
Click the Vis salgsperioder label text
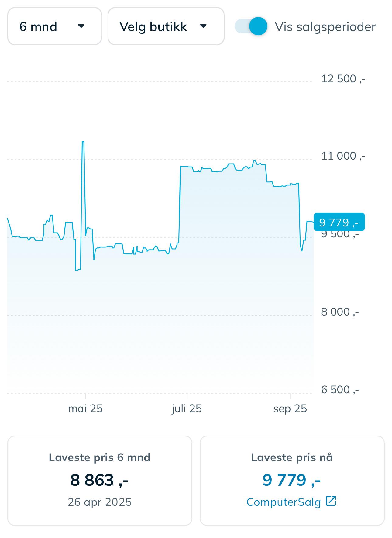[325, 27]
